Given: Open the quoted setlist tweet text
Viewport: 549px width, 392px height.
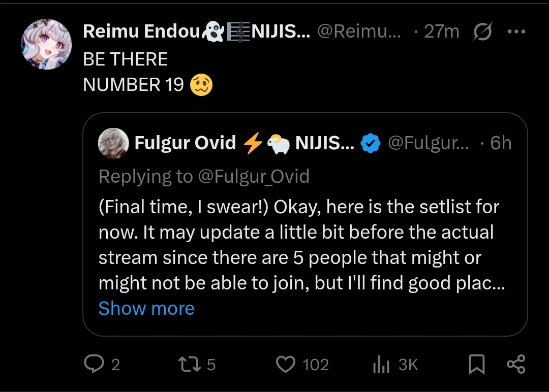Looking at the screenshot, I should (x=300, y=245).
